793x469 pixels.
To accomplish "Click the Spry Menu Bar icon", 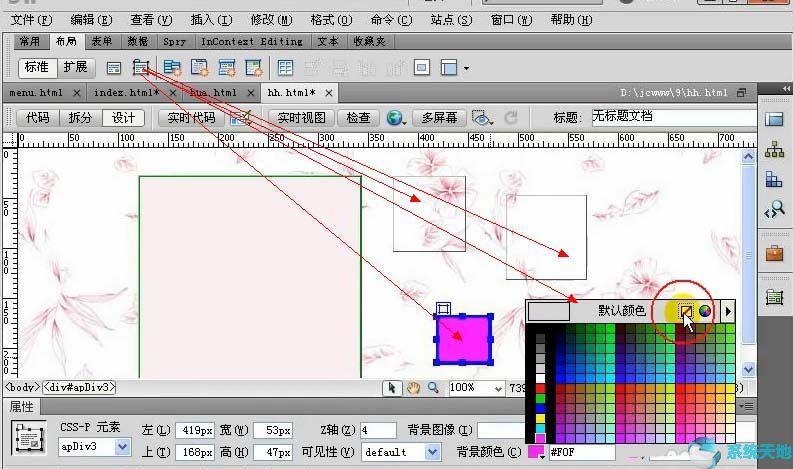I will click(172, 67).
